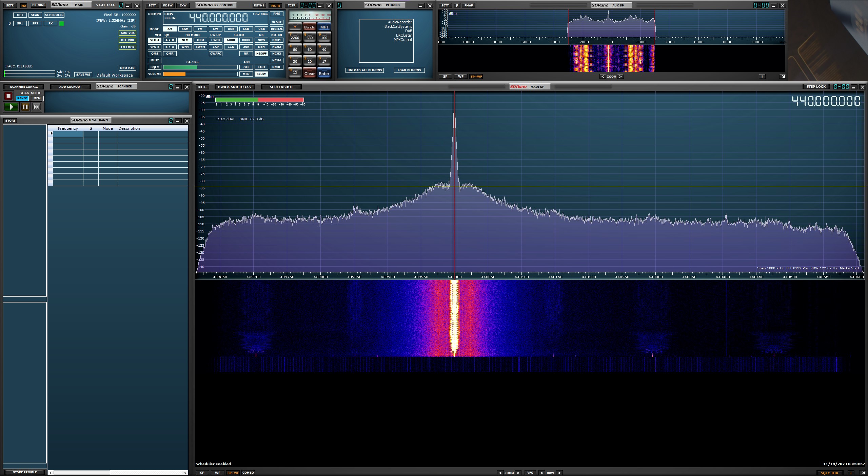Viewport: 868px width, 476px height.
Task: Switch mode to USB
Action: click(261, 29)
